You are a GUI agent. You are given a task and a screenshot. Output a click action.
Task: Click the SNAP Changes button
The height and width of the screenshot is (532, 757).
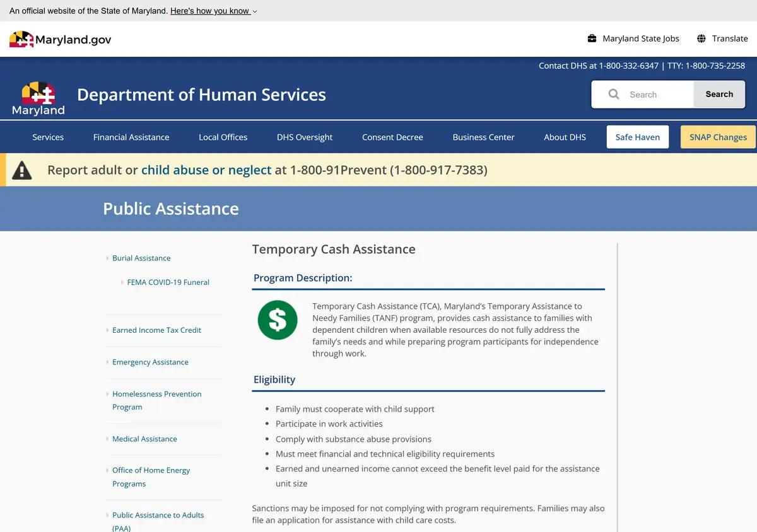tap(718, 137)
